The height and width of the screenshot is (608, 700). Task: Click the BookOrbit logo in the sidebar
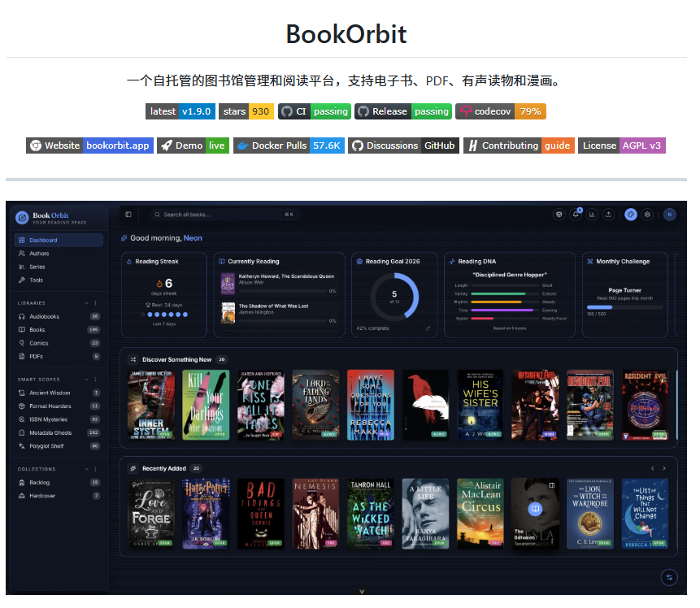[22, 218]
